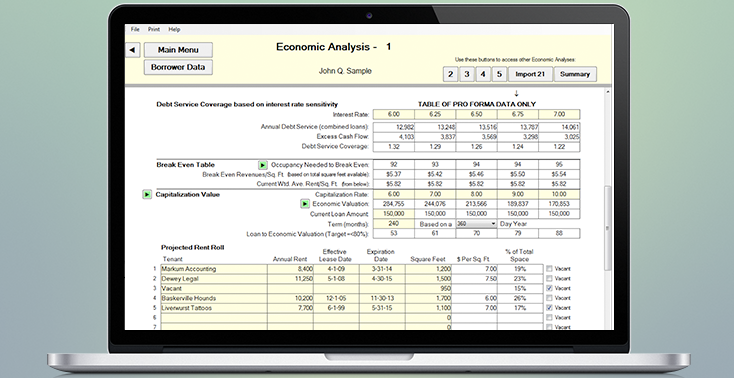Go to Economic Analysis 2

click(x=450, y=74)
